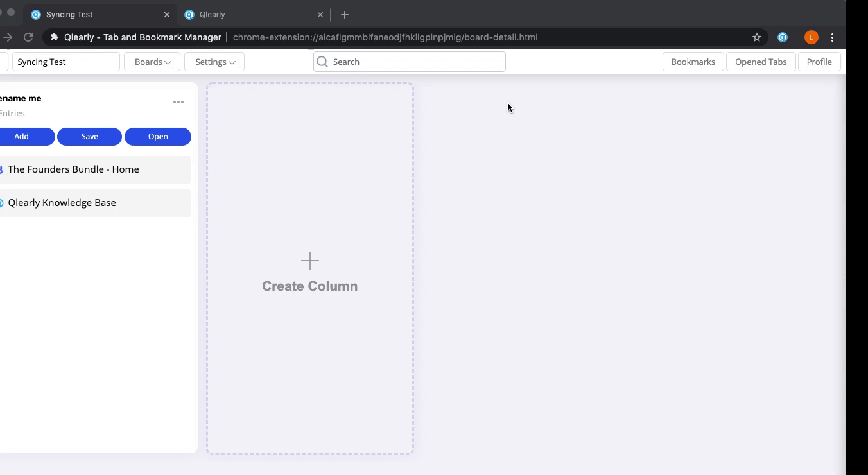Open the Qlearly extension icon in the toolbar
The width and height of the screenshot is (868, 475).
pyautogui.click(x=783, y=37)
